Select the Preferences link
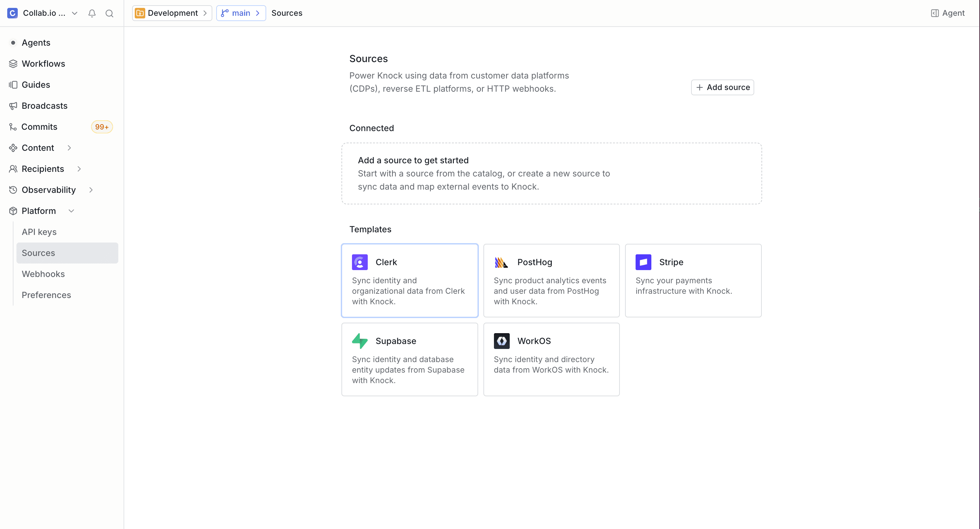 [46, 295]
